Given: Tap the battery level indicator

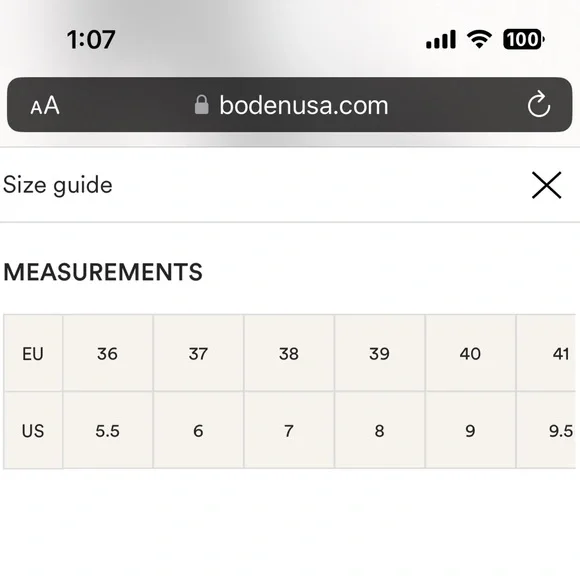Looking at the screenshot, I should pos(523,39).
